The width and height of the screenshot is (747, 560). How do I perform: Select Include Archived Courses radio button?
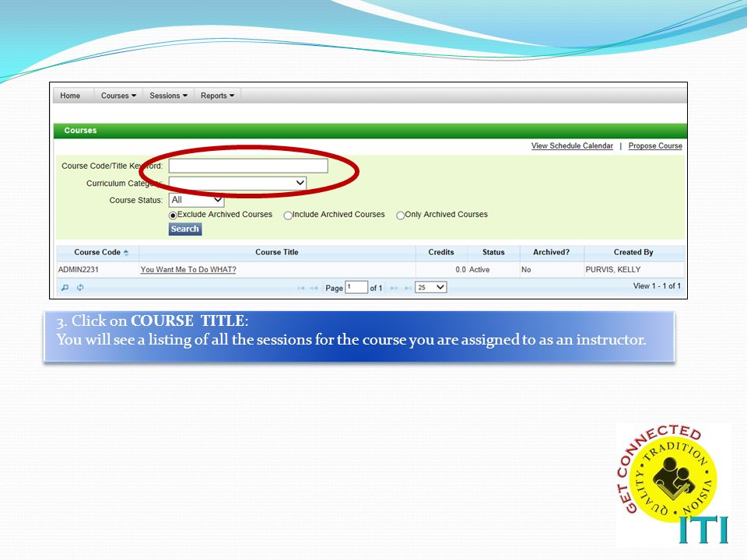point(288,215)
